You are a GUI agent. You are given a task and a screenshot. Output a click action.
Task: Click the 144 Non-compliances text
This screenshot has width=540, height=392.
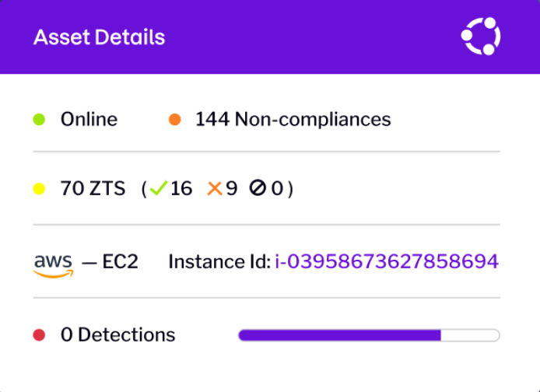point(293,120)
